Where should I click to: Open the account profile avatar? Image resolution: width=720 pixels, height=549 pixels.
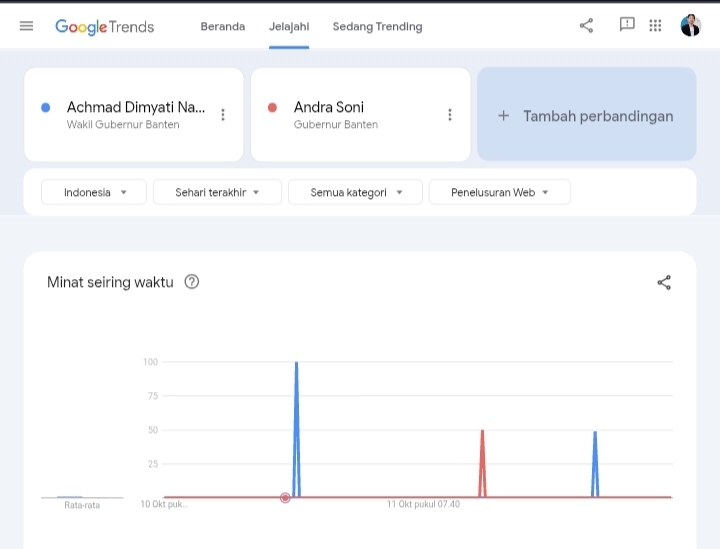click(x=691, y=25)
